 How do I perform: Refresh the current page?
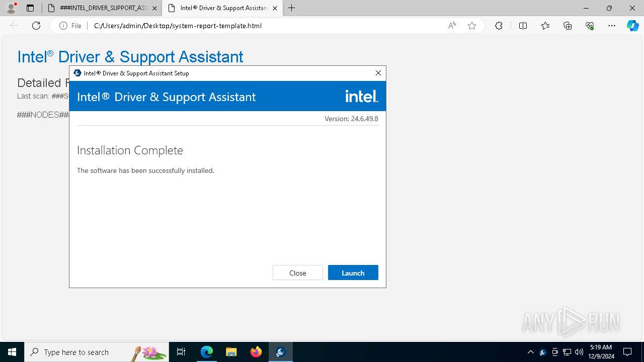point(36,26)
